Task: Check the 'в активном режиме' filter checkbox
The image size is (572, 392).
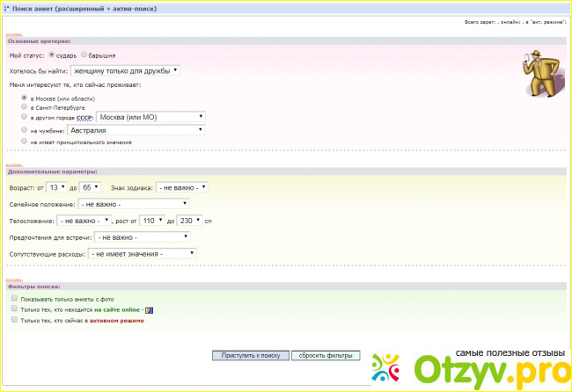Action: tap(14, 320)
